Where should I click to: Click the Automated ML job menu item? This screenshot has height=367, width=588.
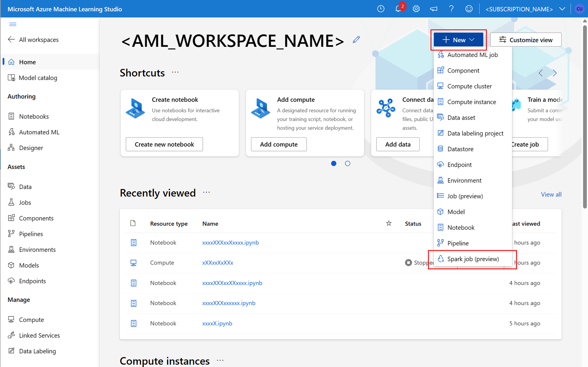click(472, 55)
